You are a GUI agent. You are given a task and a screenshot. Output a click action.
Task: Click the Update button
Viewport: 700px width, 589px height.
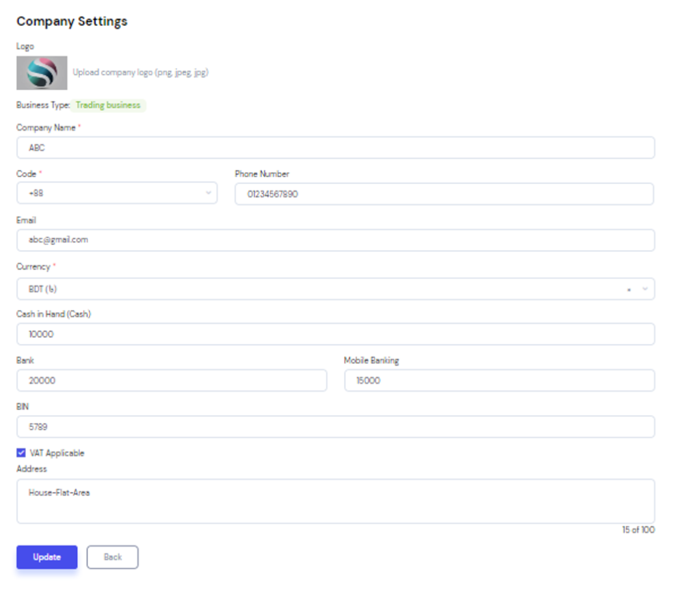tap(47, 557)
